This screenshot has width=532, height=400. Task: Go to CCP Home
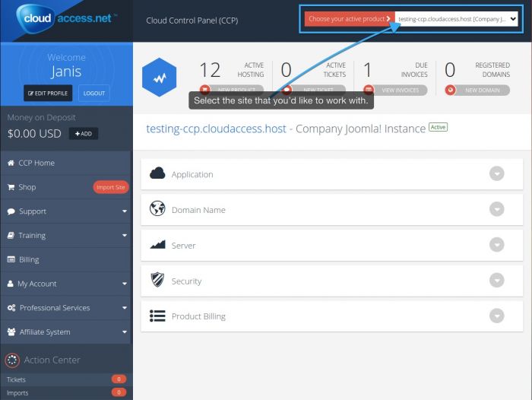click(66, 163)
